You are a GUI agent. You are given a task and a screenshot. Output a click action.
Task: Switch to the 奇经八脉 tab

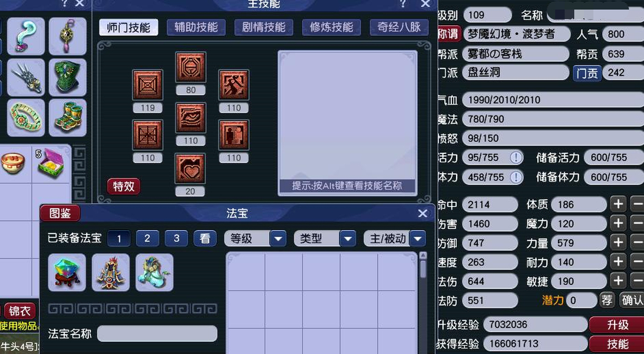click(399, 28)
